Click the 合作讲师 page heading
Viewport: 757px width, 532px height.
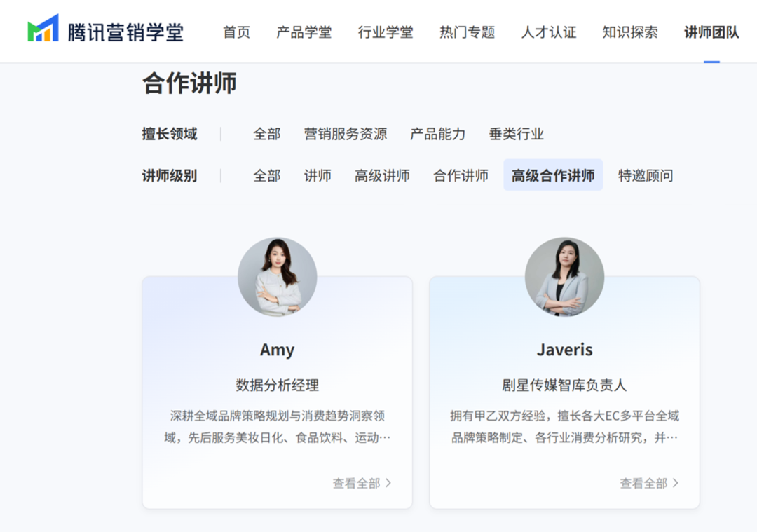coord(189,83)
